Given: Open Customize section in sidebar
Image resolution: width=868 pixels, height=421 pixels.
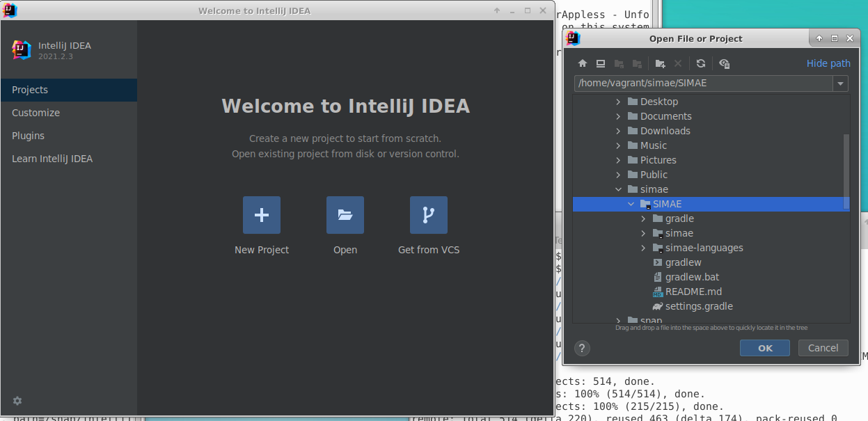Looking at the screenshot, I should [x=69, y=113].
